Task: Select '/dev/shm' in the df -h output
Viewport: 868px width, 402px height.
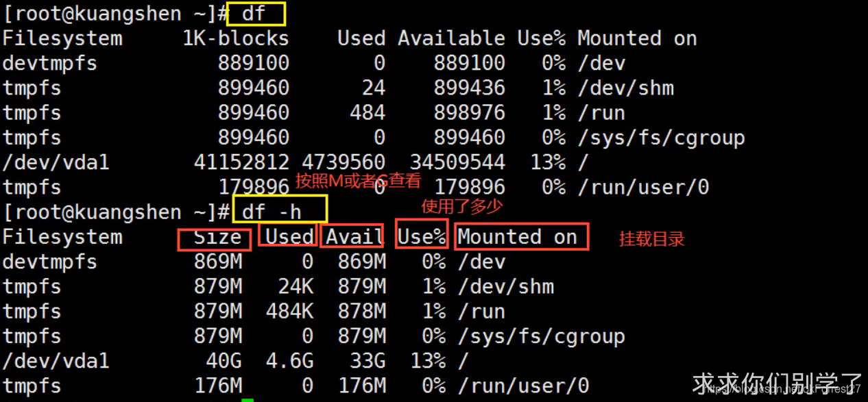Action: 506,287
